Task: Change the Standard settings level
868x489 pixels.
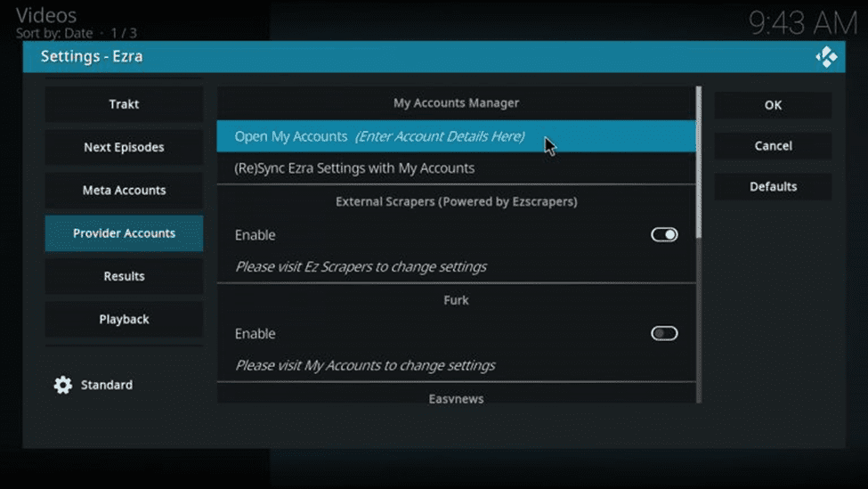Action: (x=93, y=385)
